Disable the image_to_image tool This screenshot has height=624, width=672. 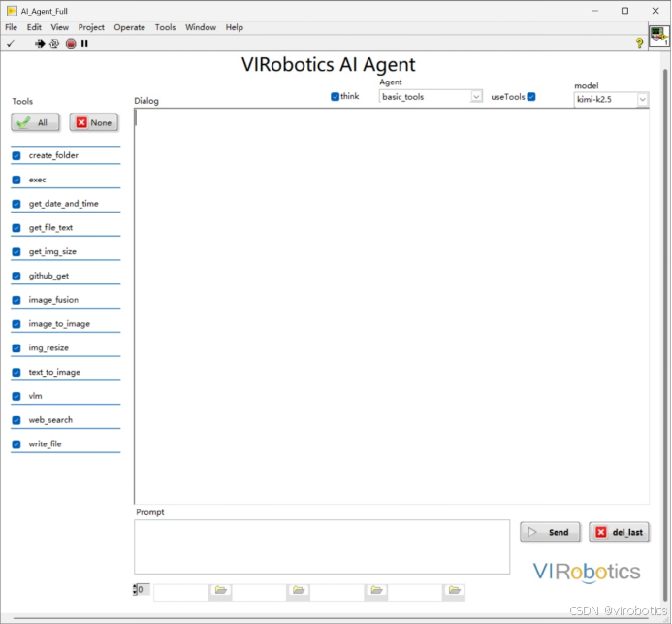16,324
